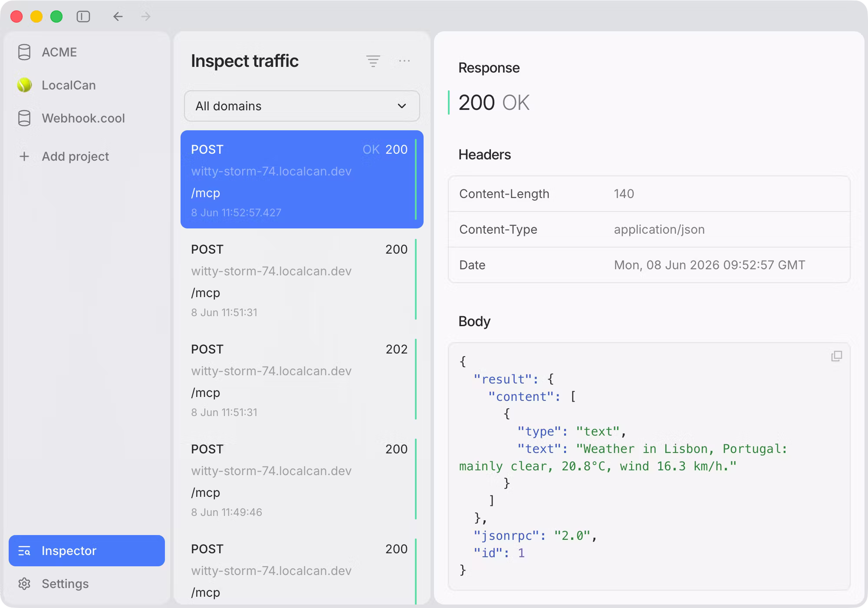Go back with the left arrow
The height and width of the screenshot is (608, 868).
click(118, 17)
